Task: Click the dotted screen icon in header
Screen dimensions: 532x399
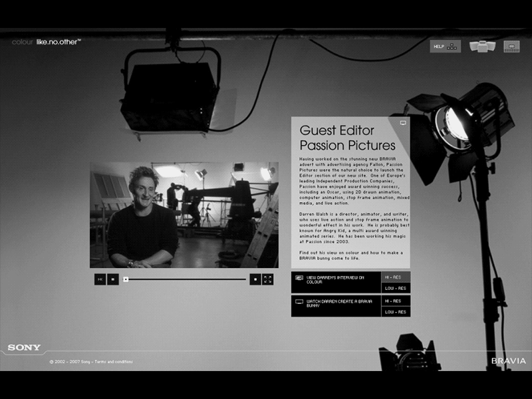Action: (x=511, y=47)
